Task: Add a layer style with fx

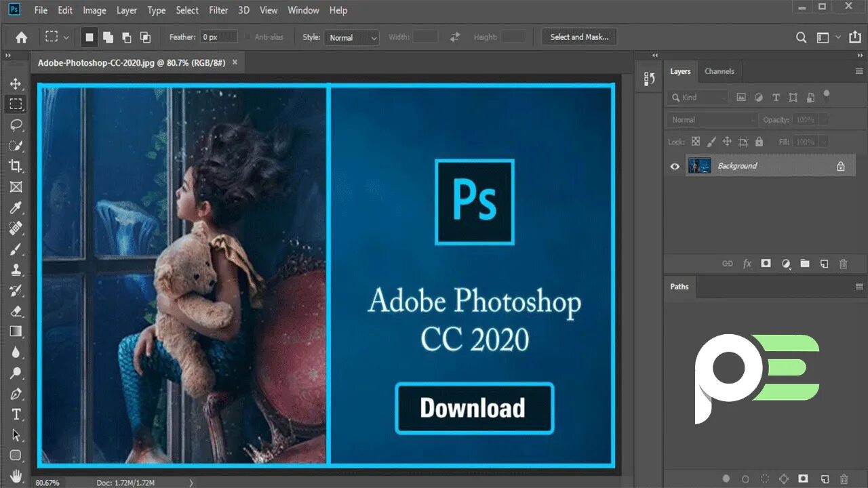Action: (x=747, y=264)
